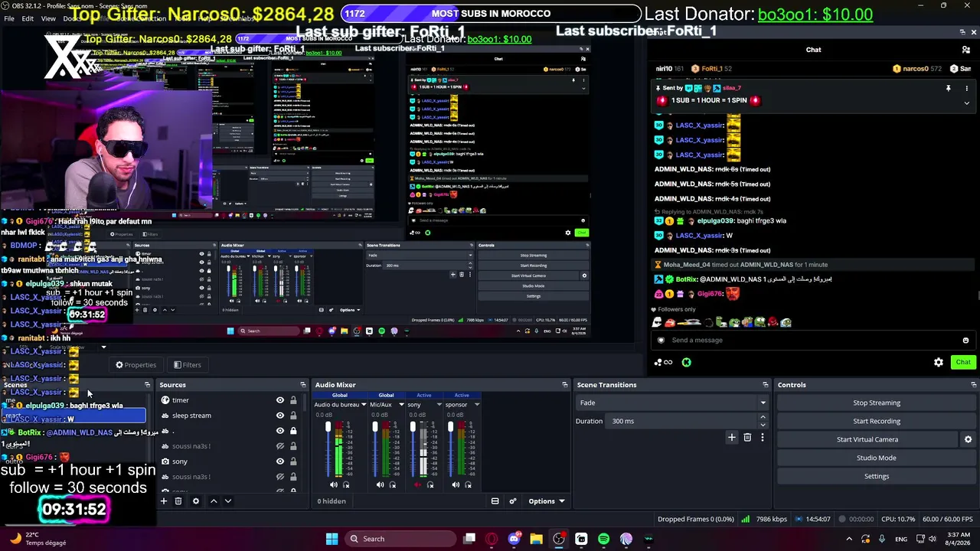This screenshot has width=980, height=551.
Task: Float the Sources dock with its undock icon
Action: point(302,385)
